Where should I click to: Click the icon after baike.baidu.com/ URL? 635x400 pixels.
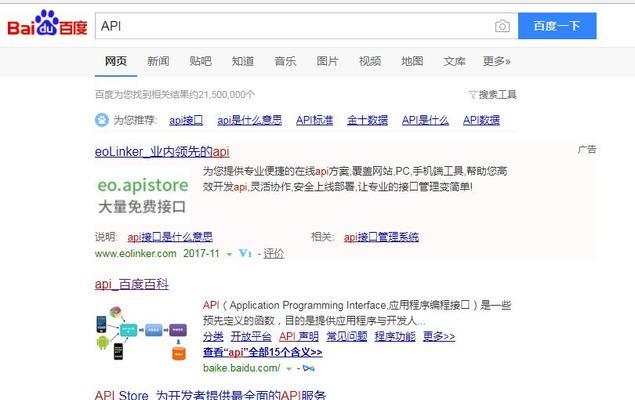click(309, 368)
